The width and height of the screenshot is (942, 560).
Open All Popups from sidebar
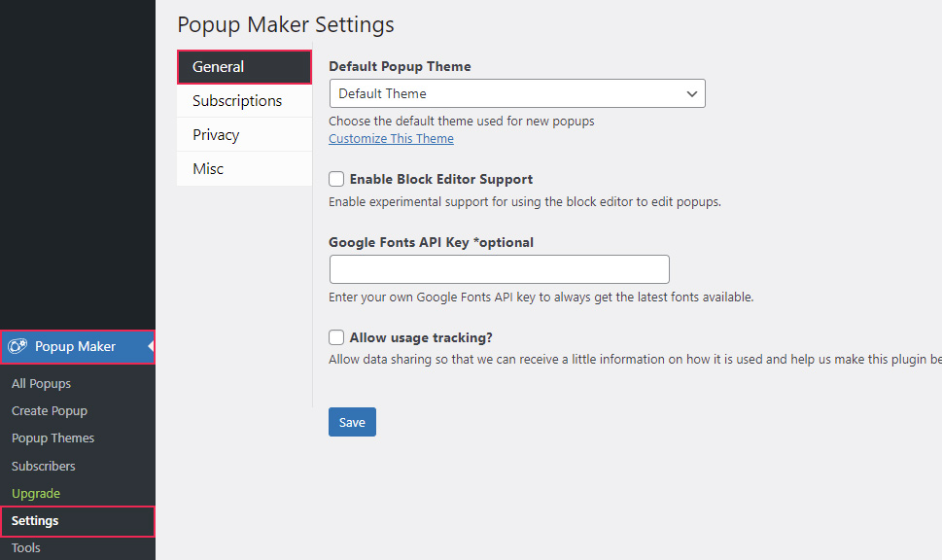coord(39,383)
